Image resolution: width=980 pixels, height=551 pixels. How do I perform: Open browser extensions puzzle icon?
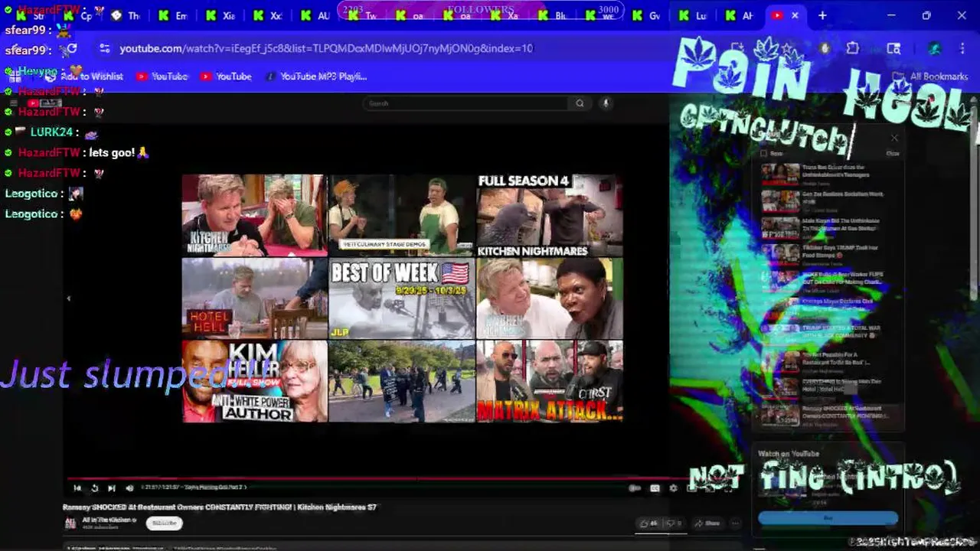tap(852, 48)
